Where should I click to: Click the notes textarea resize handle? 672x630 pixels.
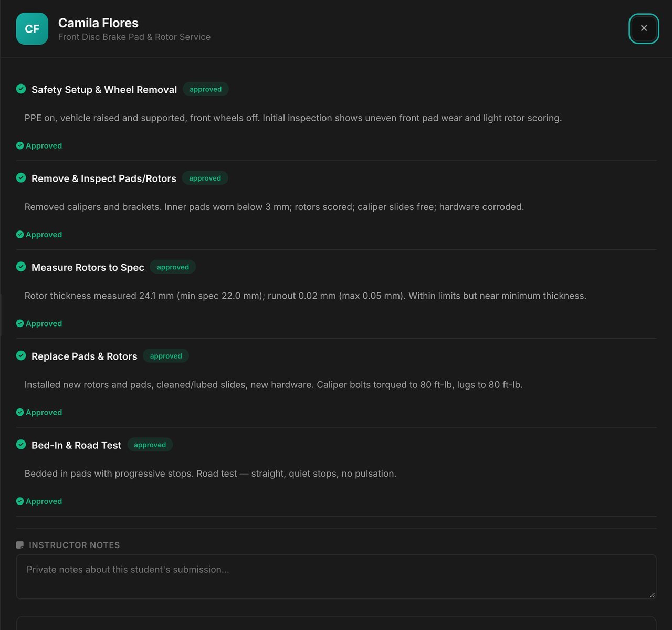click(x=652, y=595)
